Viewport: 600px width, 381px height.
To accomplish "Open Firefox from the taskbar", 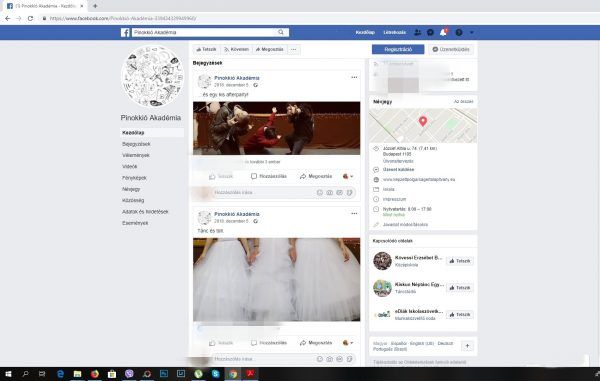I will 95,374.
